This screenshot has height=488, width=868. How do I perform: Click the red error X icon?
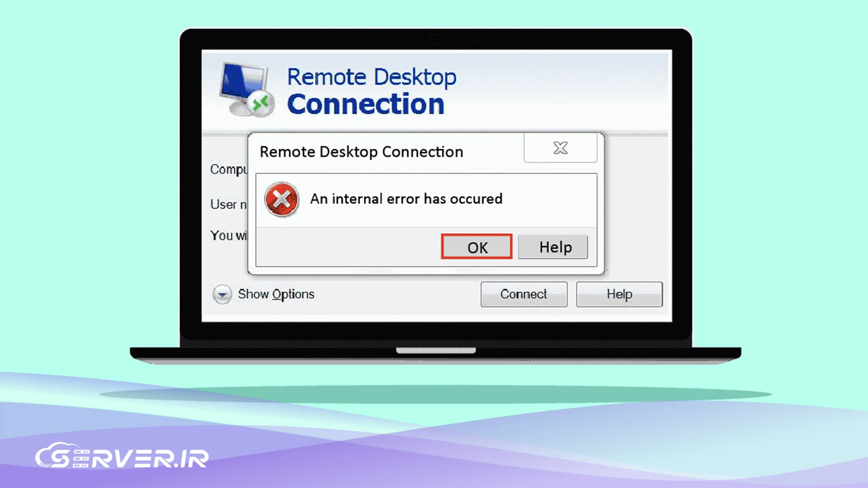[x=282, y=199]
